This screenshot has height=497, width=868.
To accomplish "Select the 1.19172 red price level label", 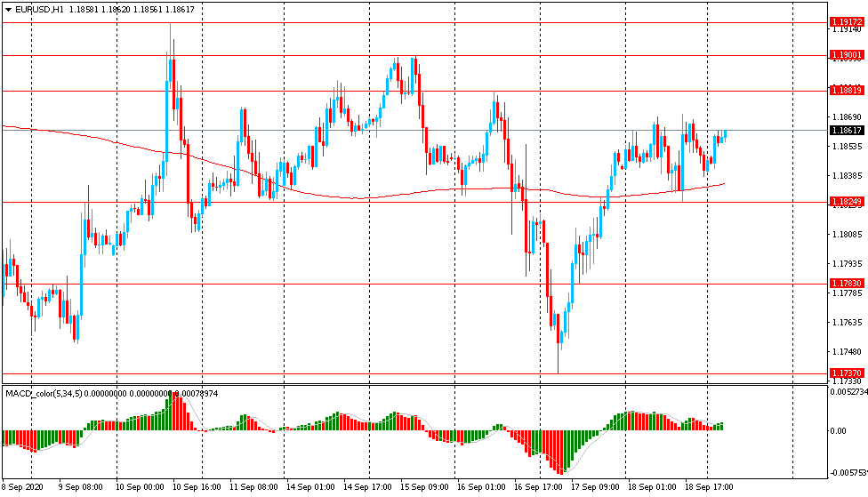I will coord(847,22).
